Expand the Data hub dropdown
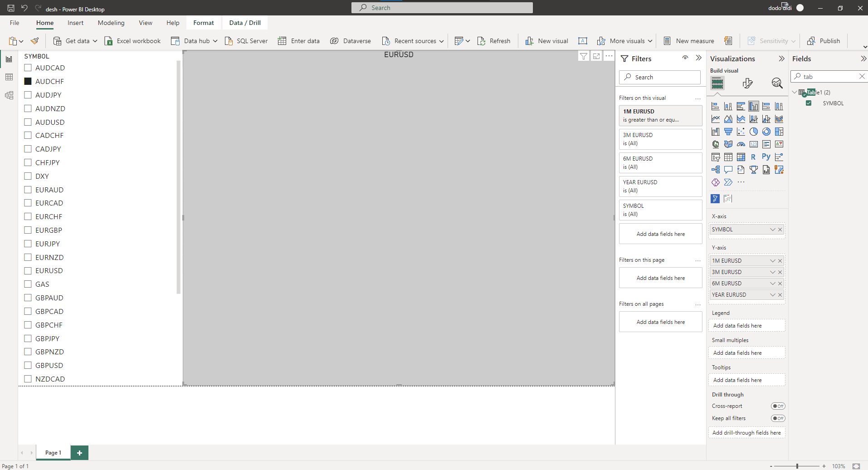Viewport: 868px width, 470px height. 215,41
